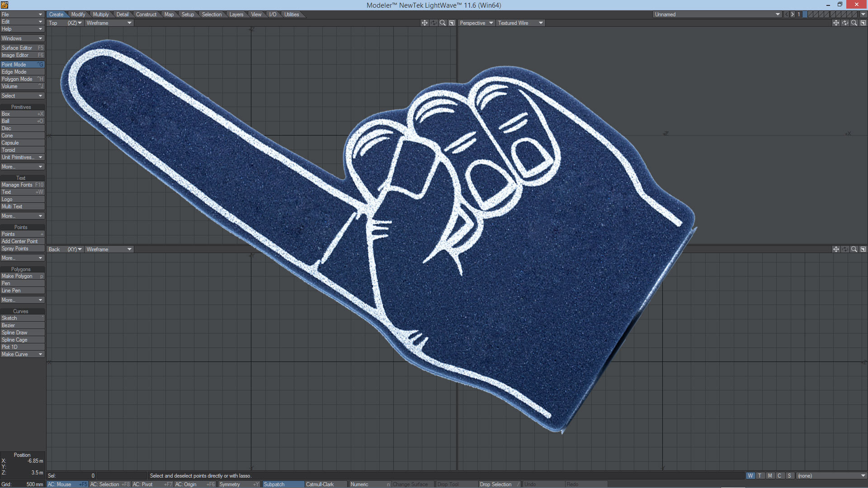
Task: Open the Surface Editor
Action: 22,48
